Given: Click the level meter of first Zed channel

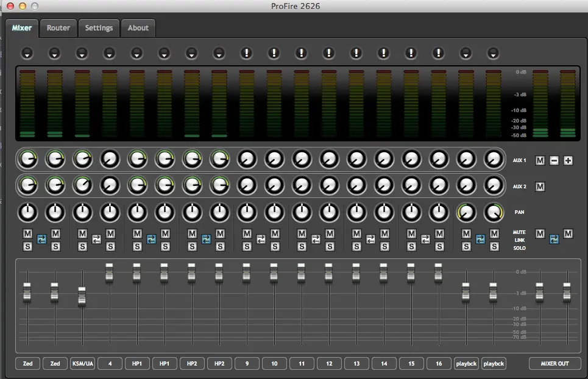Looking at the screenshot, I should click(27, 104).
